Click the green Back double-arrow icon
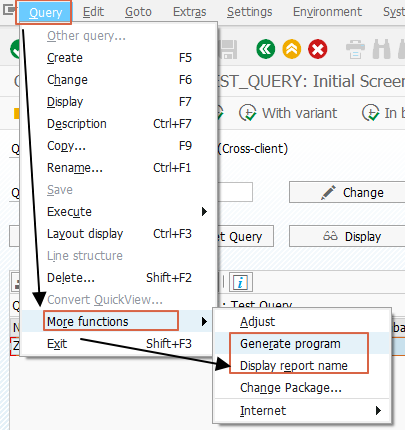This screenshot has width=405, height=430. click(x=266, y=49)
